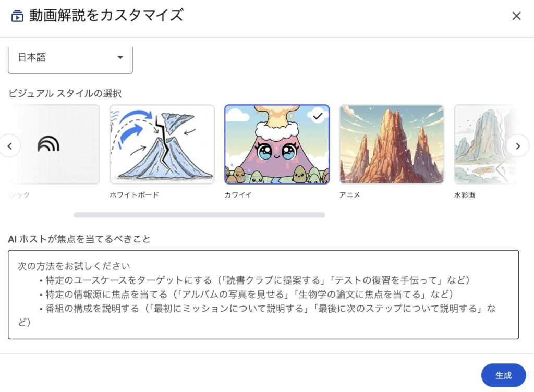Choose the アニメ mountain style thumbnail
Image resolution: width=534 pixels, height=392 pixels.
coord(392,144)
